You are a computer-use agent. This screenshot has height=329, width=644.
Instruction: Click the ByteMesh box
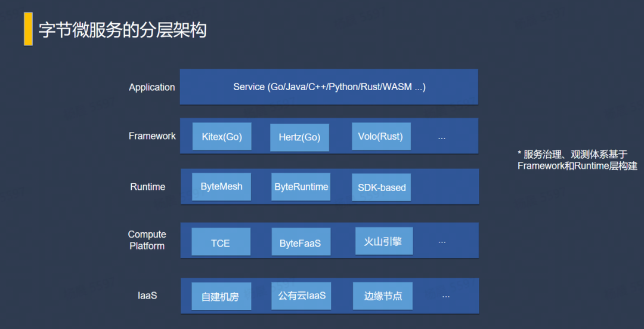pos(221,186)
